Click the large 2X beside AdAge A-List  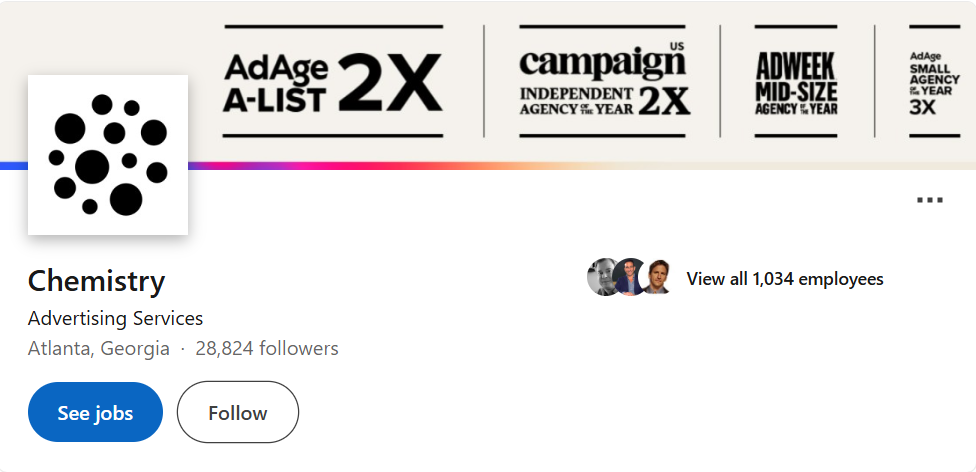pyautogui.click(x=390, y=81)
